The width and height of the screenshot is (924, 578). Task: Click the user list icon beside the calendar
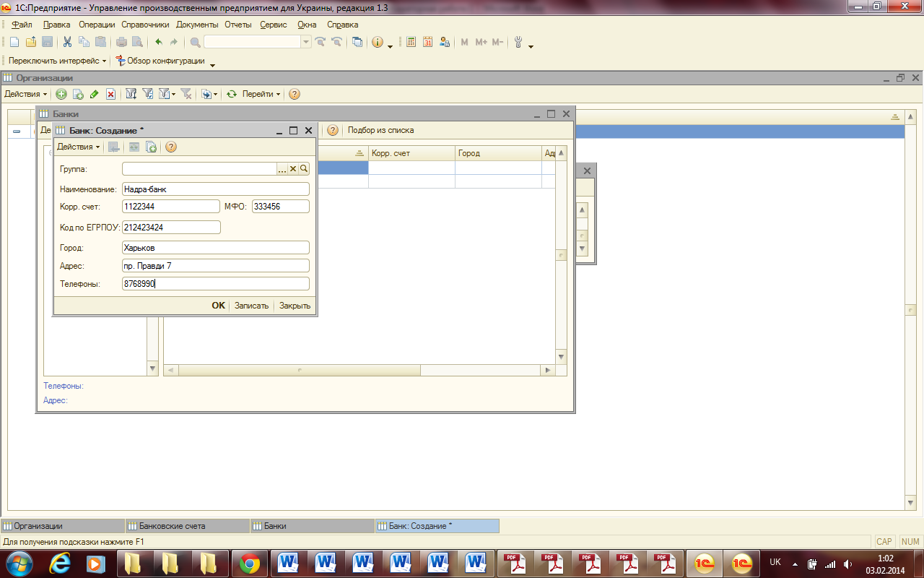[445, 42]
